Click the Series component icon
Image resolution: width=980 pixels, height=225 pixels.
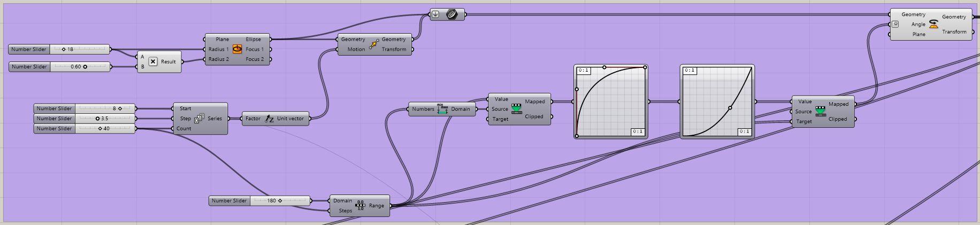point(199,119)
